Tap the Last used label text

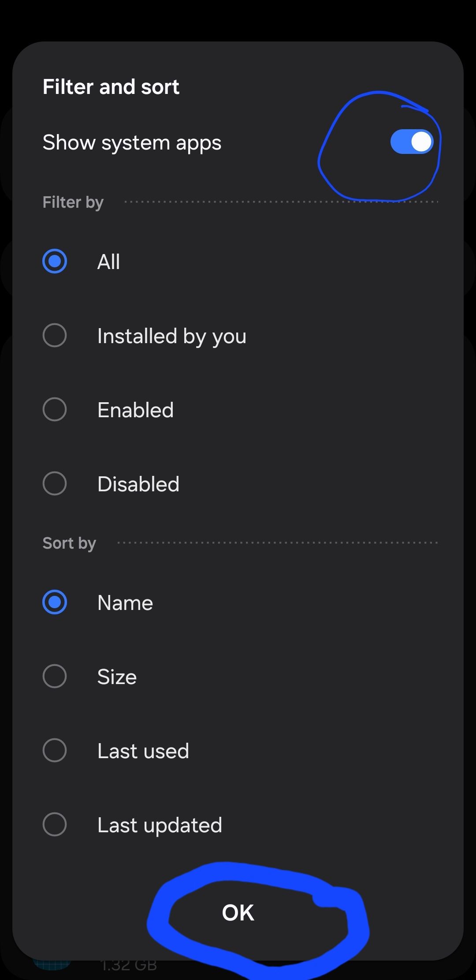[143, 751]
